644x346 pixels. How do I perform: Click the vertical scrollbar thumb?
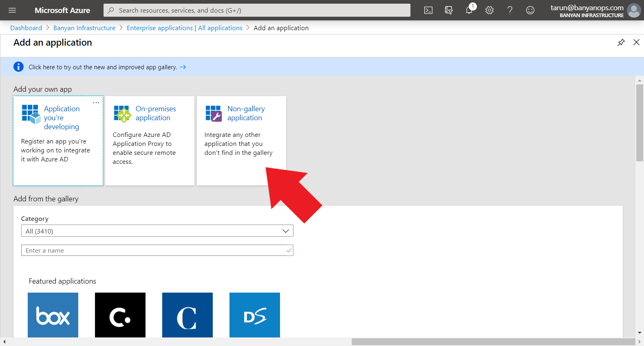(x=640, y=123)
